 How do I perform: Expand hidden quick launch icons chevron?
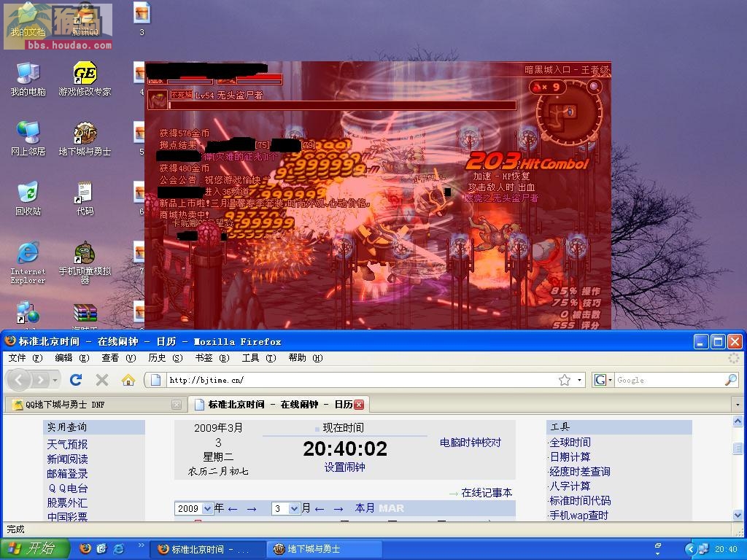pyautogui.click(x=141, y=545)
